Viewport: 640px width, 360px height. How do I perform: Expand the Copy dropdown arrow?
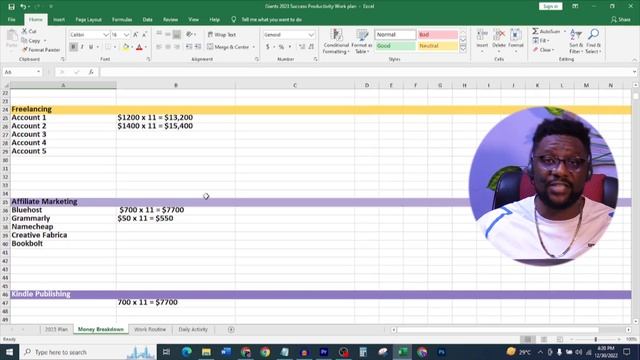[45, 41]
